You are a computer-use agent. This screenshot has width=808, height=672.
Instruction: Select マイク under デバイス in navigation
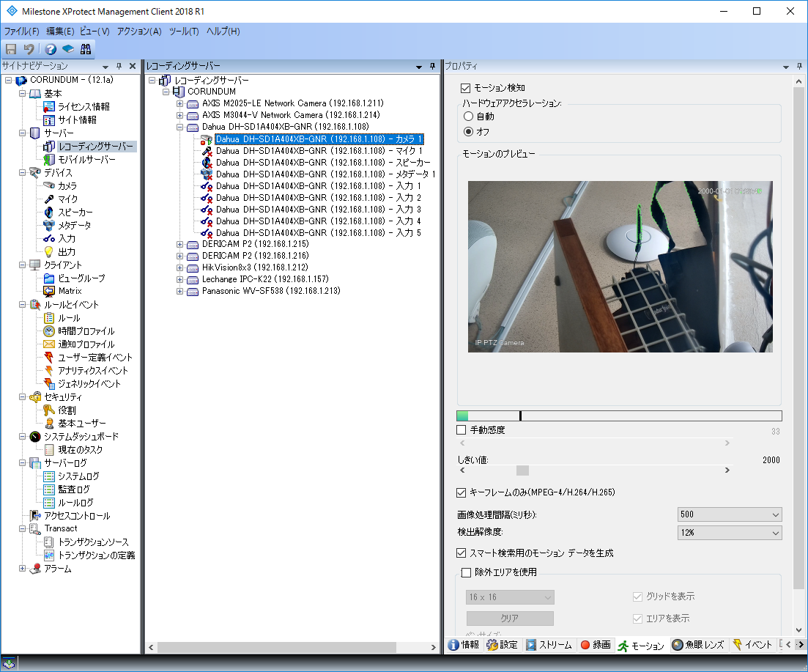click(x=67, y=199)
